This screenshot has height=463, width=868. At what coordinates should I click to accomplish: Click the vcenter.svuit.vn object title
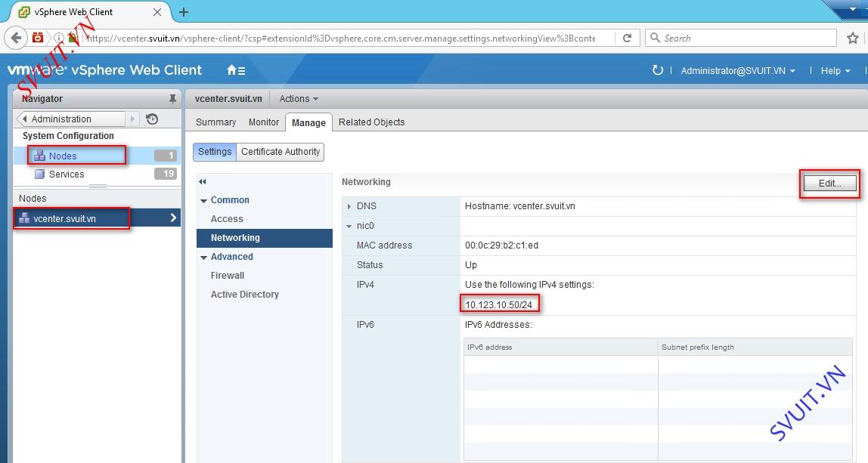click(228, 99)
